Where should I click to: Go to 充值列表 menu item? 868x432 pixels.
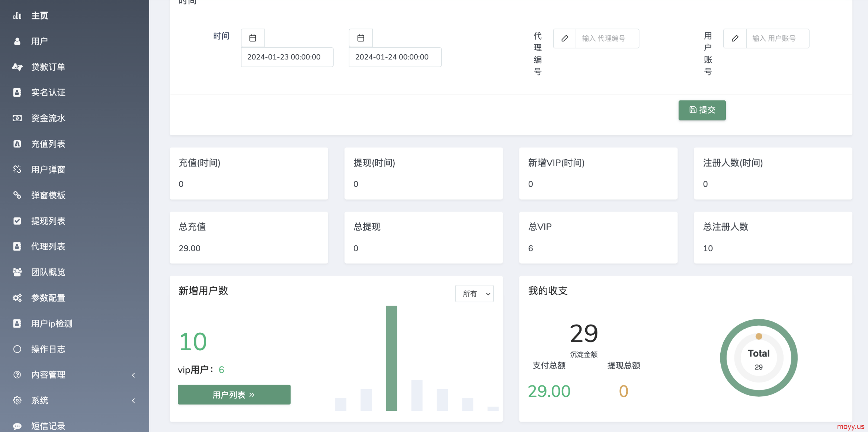point(48,144)
